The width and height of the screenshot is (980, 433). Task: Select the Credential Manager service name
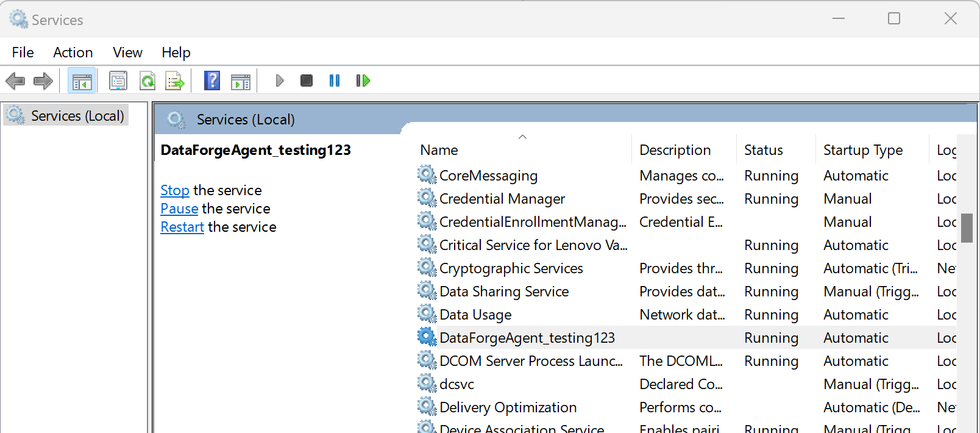click(502, 199)
